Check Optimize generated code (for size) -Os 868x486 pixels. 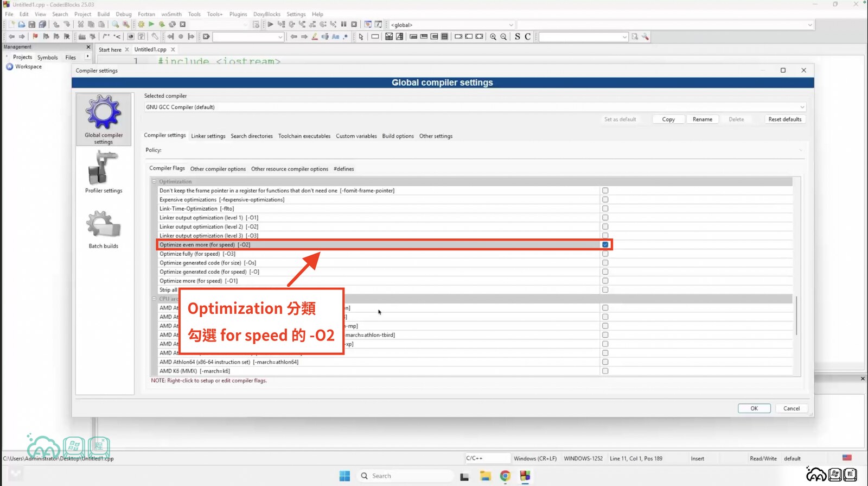605,263
